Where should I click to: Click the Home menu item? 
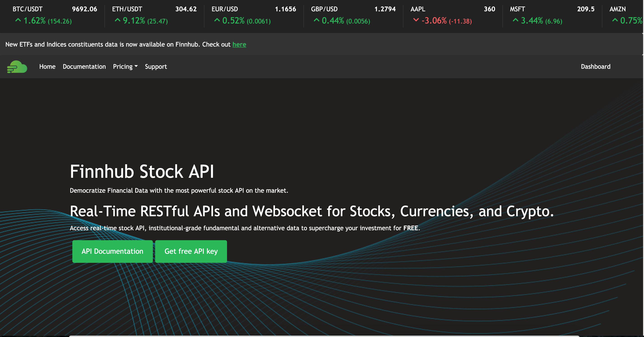[x=47, y=66]
